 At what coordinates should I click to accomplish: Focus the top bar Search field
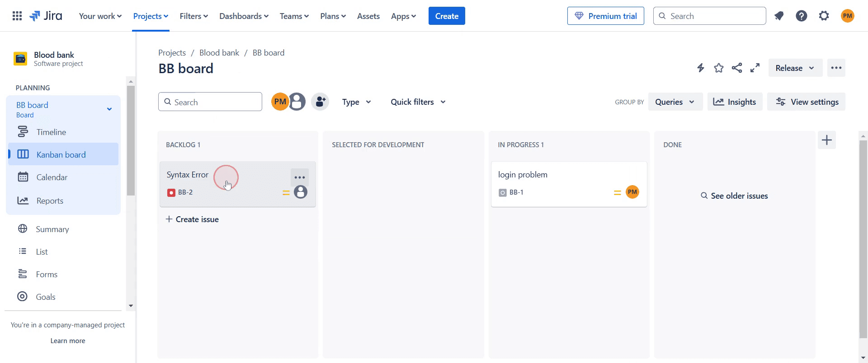(710, 16)
